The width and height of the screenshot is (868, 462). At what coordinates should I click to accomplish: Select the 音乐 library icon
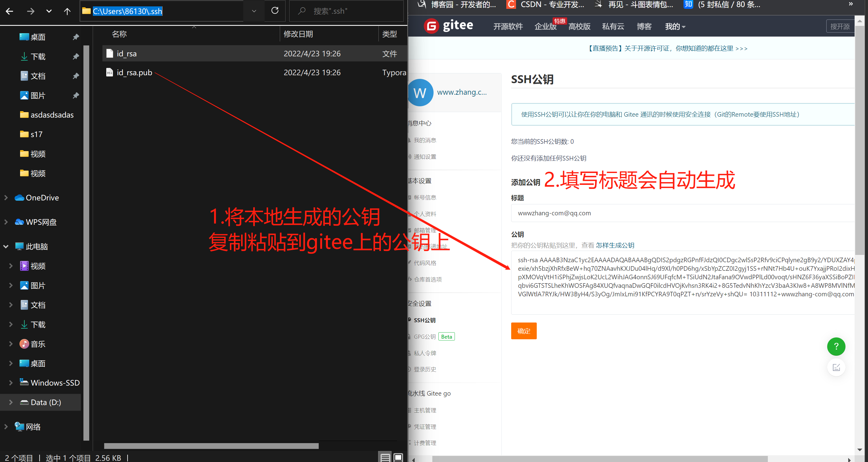point(24,344)
